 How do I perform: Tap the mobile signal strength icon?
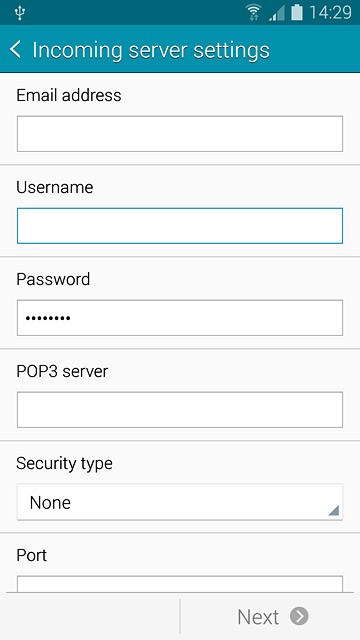click(277, 13)
